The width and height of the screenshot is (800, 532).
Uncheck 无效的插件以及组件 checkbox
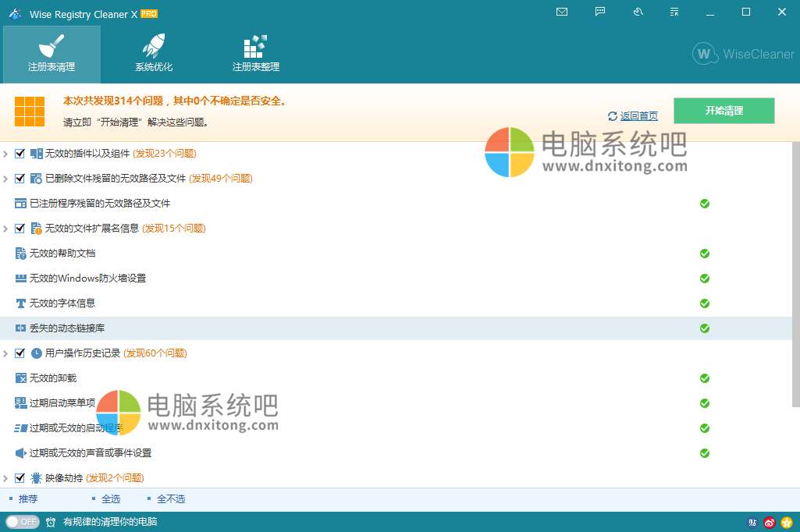coord(20,153)
